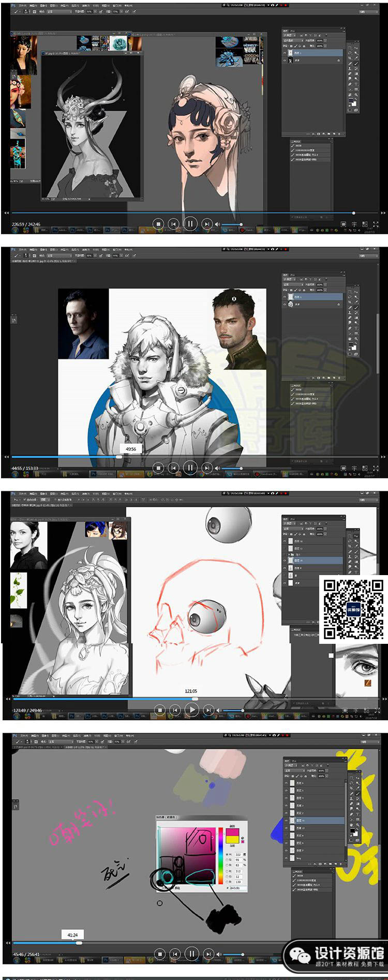The width and height of the screenshot is (388, 980).
Task: Click the hex value field in color picker
Action: tap(238, 888)
